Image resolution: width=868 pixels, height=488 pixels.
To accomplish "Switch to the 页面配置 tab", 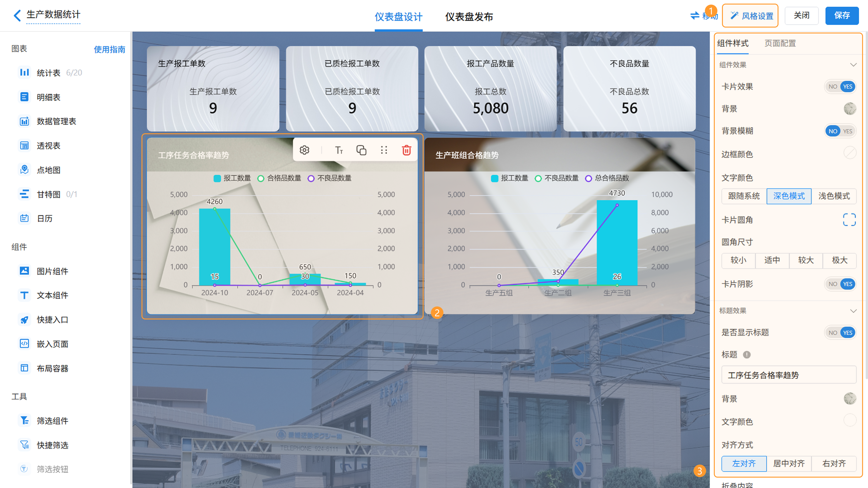I will (780, 43).
